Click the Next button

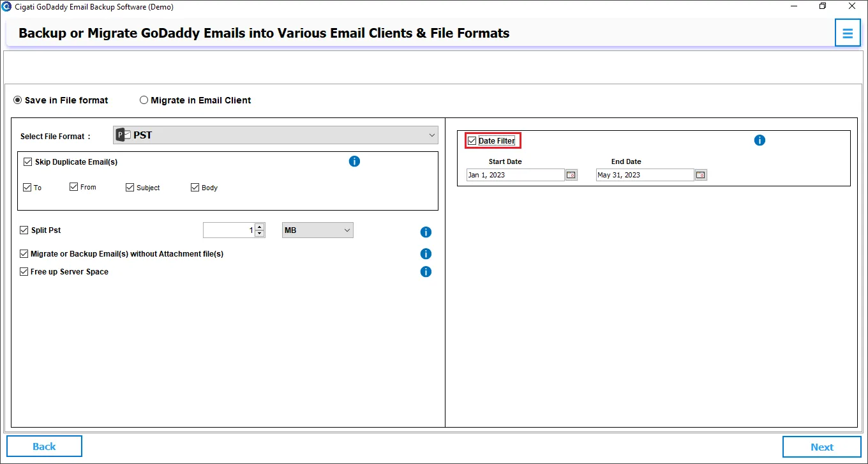[822, 447]
